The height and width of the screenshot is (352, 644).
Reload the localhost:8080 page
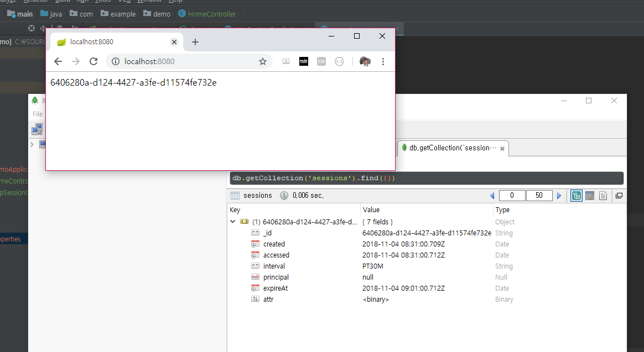(93, 61)
